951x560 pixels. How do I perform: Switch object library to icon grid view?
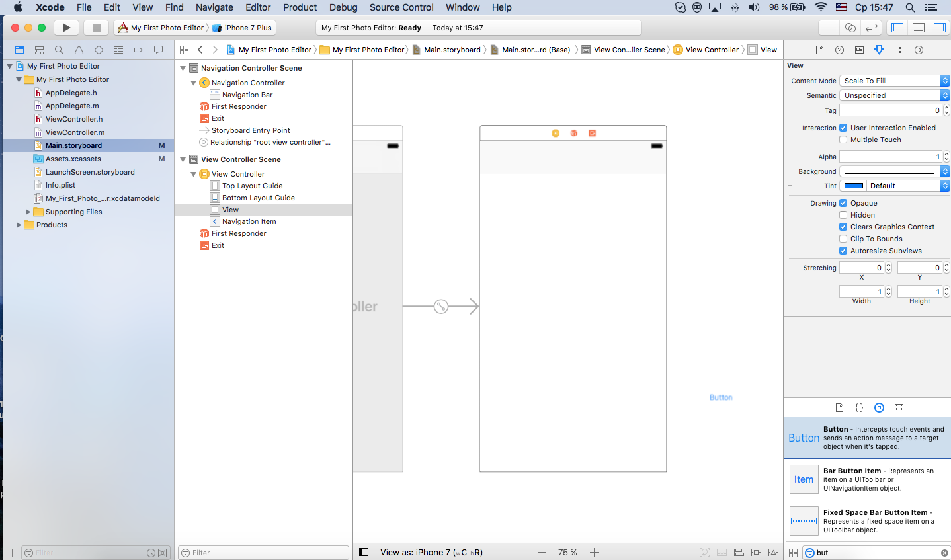[793, 553]
